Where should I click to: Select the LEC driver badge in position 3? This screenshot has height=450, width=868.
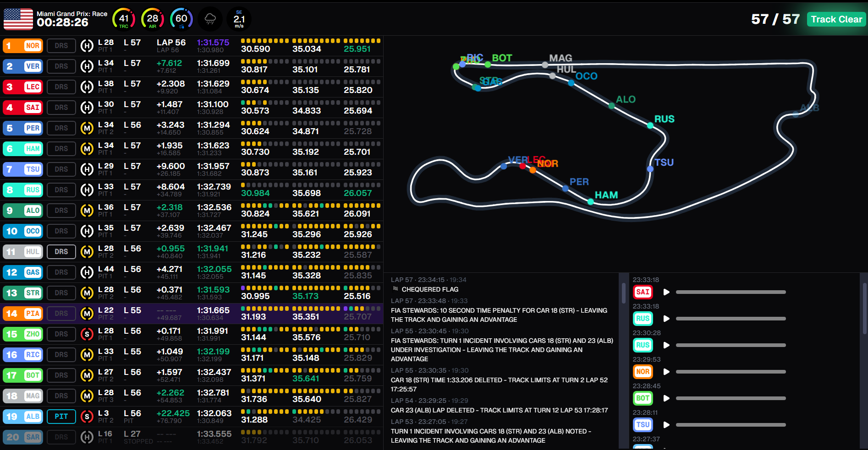[23, 87]
